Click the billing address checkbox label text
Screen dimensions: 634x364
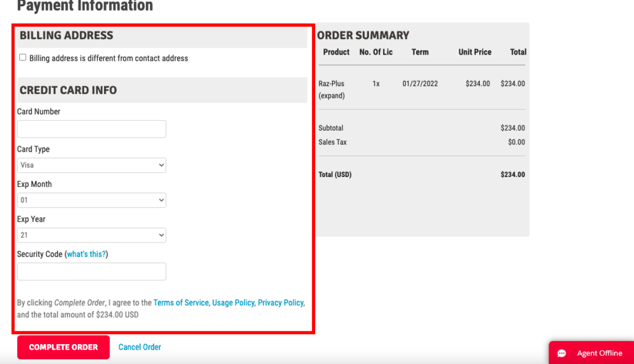108,58
